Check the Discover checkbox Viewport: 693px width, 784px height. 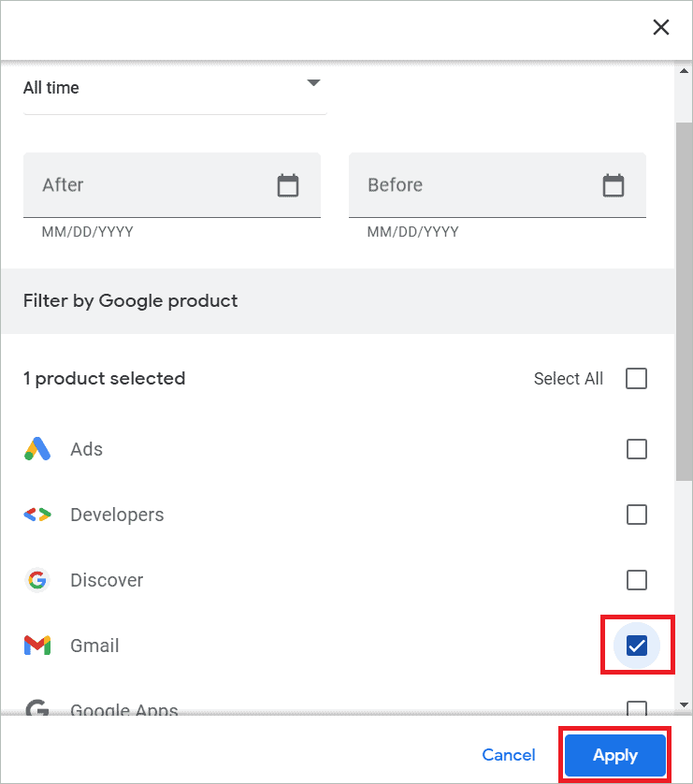[x=636, y=580]
